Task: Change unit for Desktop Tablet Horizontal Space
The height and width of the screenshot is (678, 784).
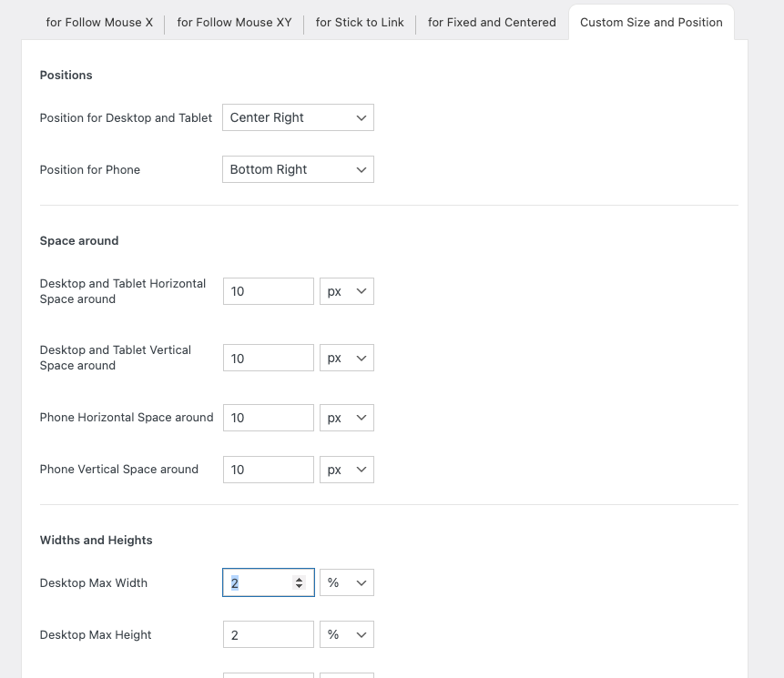Action: (346, 291)
